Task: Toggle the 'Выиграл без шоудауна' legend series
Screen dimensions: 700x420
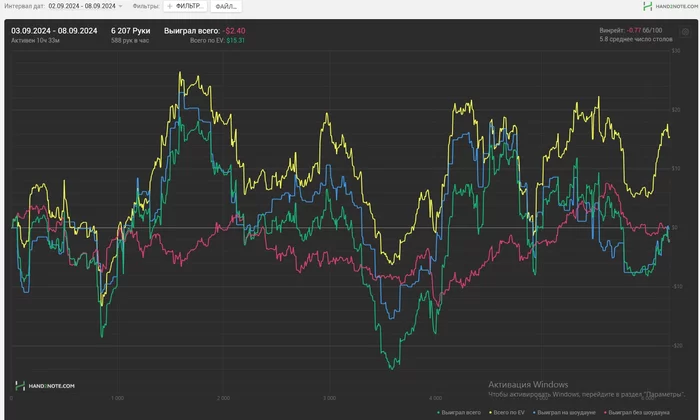Action: click(636, 412)
